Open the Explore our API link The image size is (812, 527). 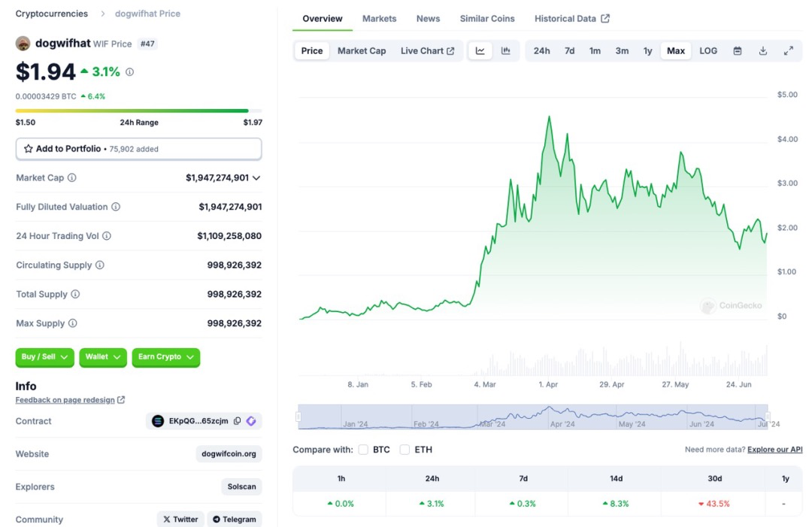coord(774,450)
